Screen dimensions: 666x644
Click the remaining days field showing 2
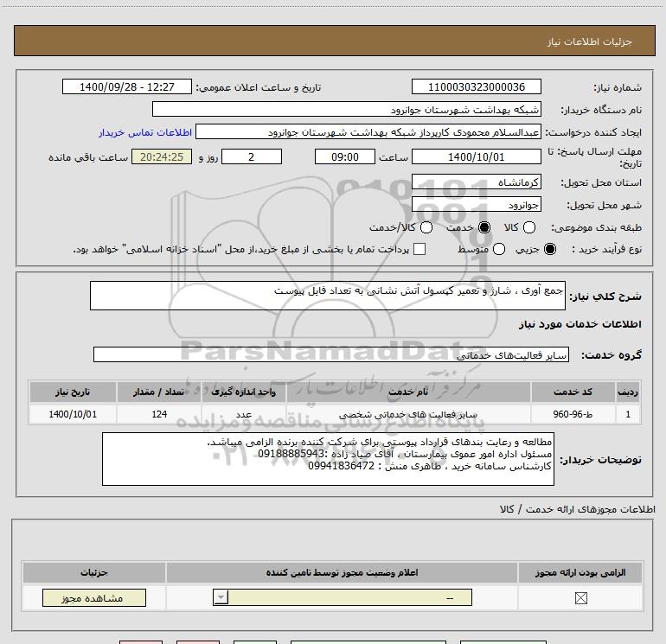[252, 156]
